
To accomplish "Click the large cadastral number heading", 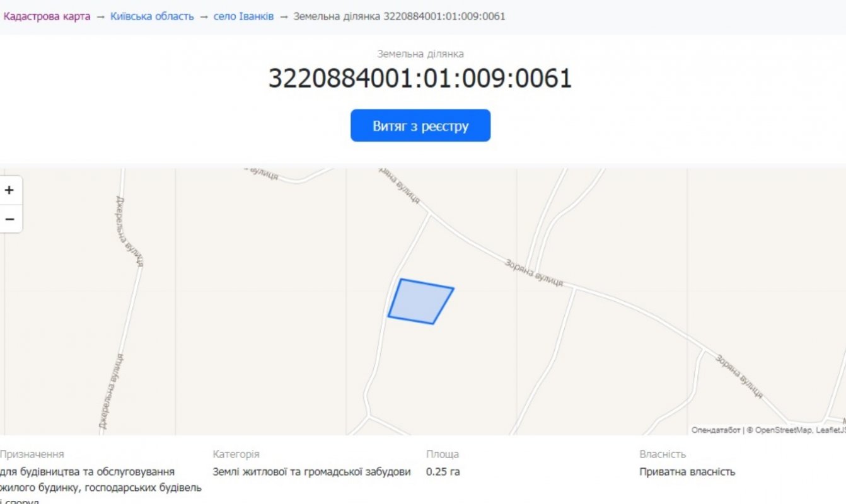I will point(420,79).
